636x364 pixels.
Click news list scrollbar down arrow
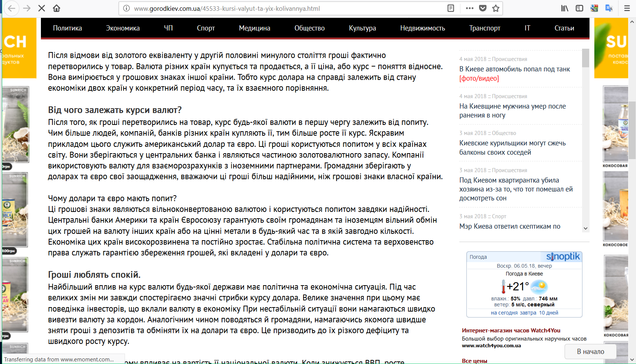(x=585, y=229)
